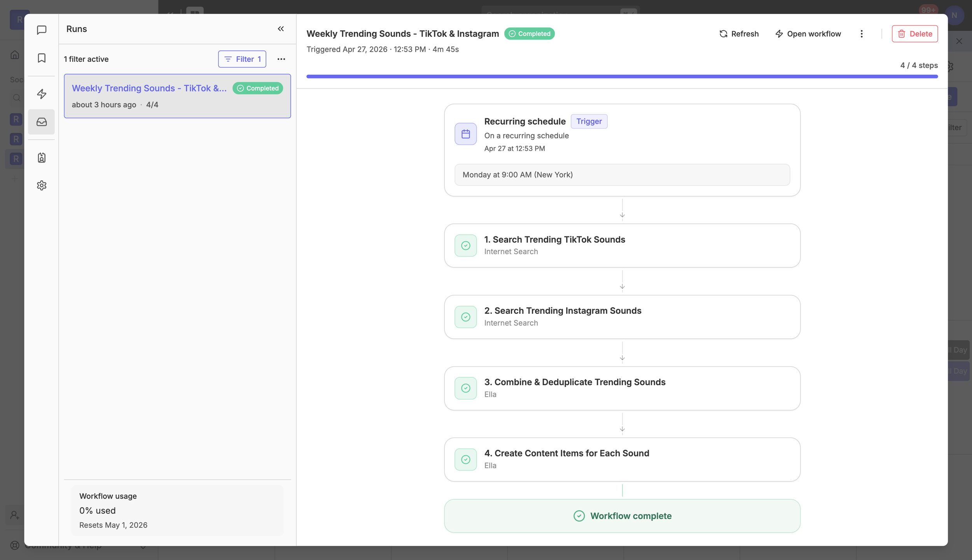Screen dimensions: 972x560
Task: Click the check icon of step 4
Action: 466,460
